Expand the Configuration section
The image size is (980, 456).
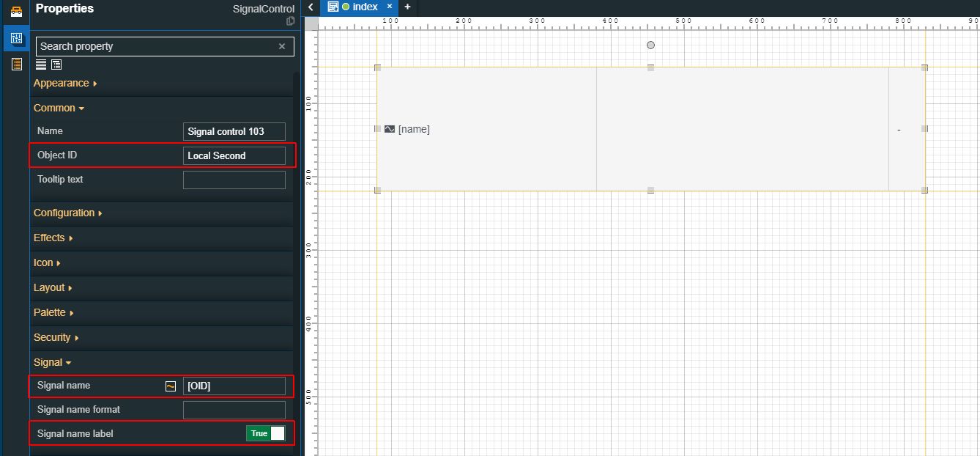pyautogui.click(x=67, y=213)
